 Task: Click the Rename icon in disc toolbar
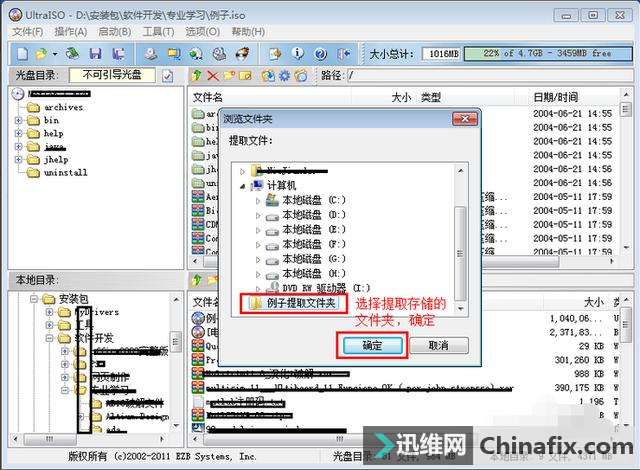coord(245,75)
